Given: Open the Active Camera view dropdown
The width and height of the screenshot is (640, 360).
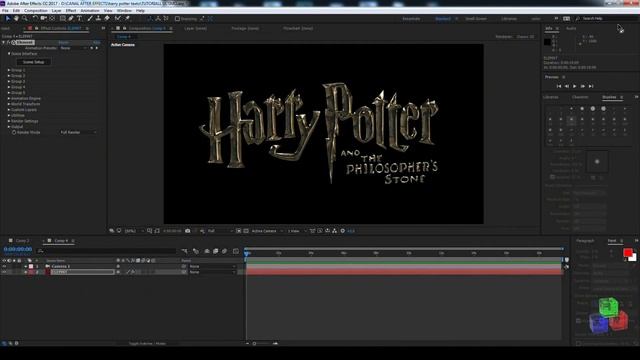Looking at the screenshot, I should coord(267,231).
